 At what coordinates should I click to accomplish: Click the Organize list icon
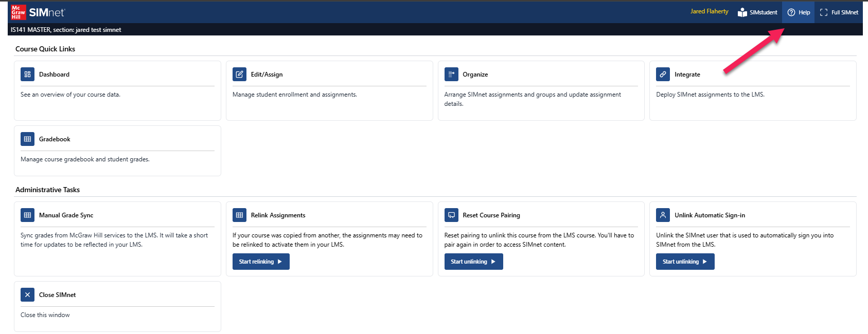[x=451, y=75]
